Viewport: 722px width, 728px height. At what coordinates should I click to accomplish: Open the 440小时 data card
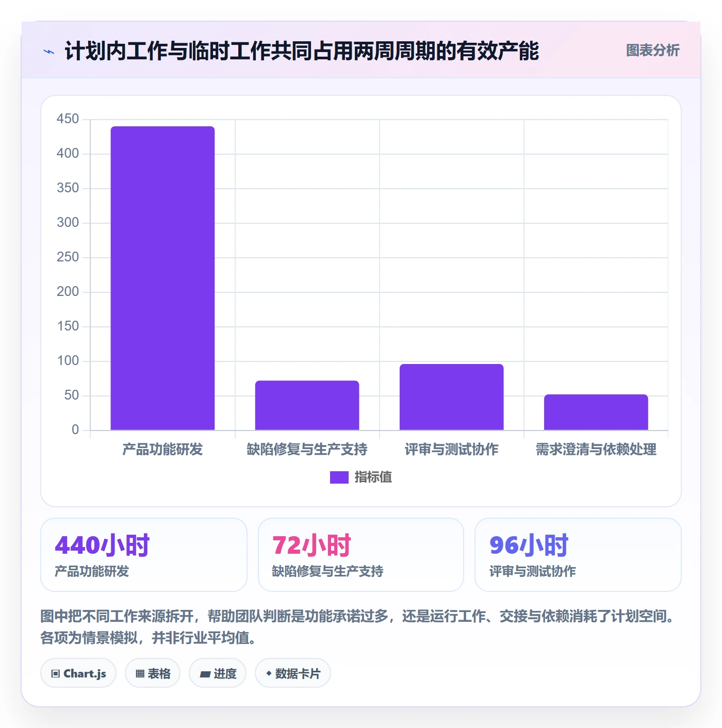(144, 555)
